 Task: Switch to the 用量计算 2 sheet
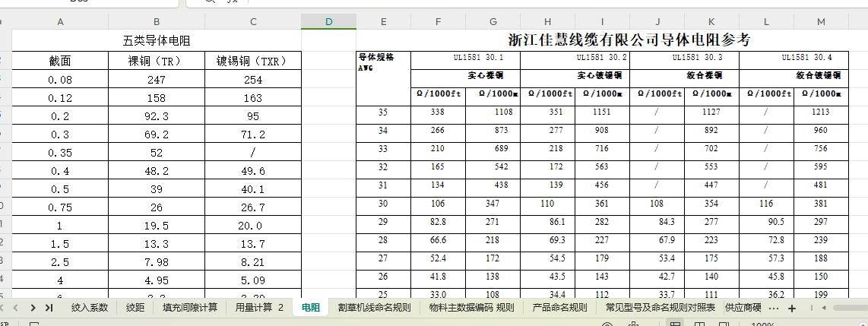tap(258, 308)
